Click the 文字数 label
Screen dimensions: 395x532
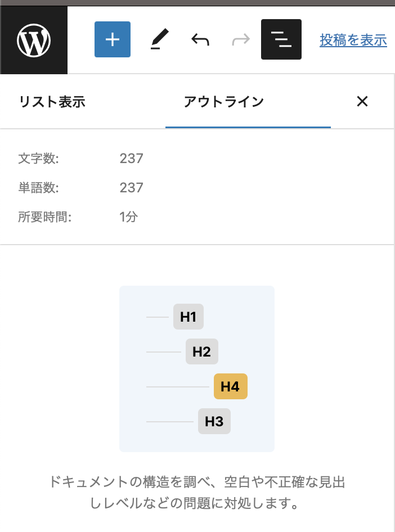(x=38, y=159)
